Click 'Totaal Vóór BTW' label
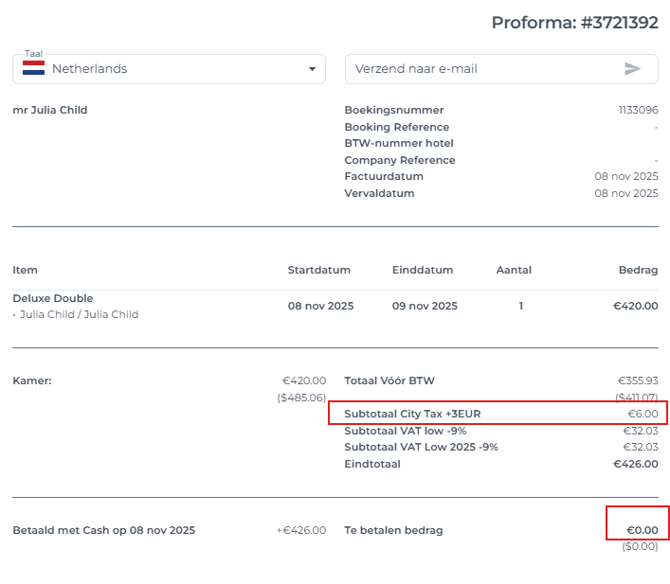 tap(390, 381)
